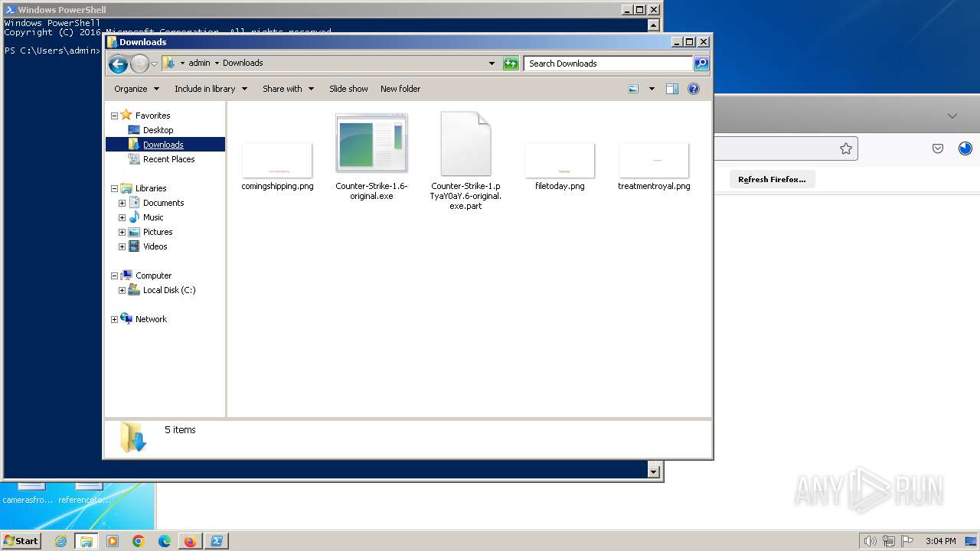Select comingshipping.png thumbnail

tap(277, 160)
